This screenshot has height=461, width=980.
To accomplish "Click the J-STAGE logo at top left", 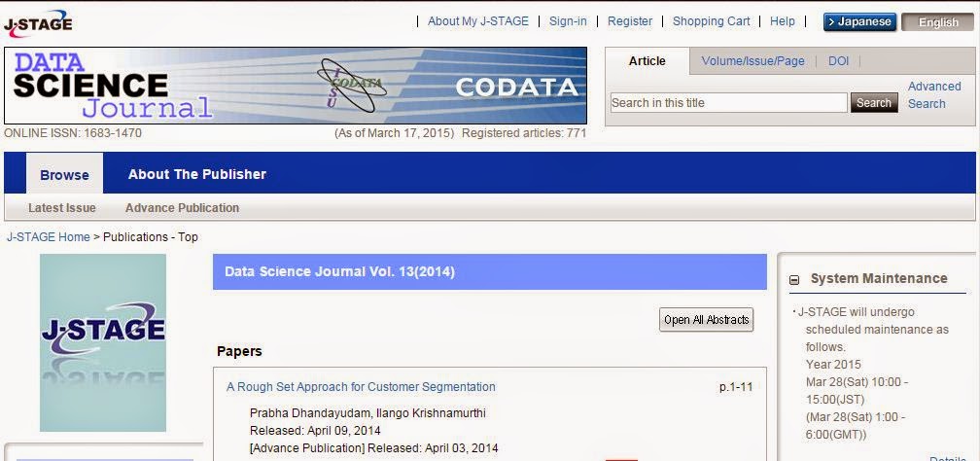I will point(38,23).
